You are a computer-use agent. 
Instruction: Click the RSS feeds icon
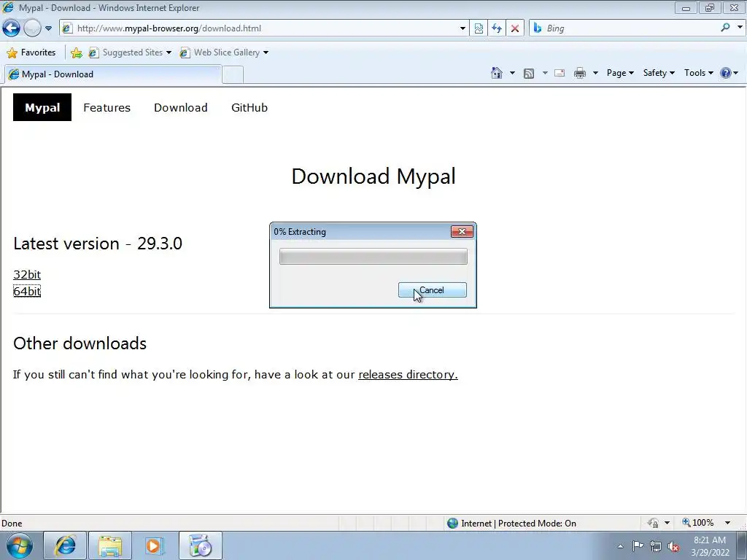click(529, 73)
